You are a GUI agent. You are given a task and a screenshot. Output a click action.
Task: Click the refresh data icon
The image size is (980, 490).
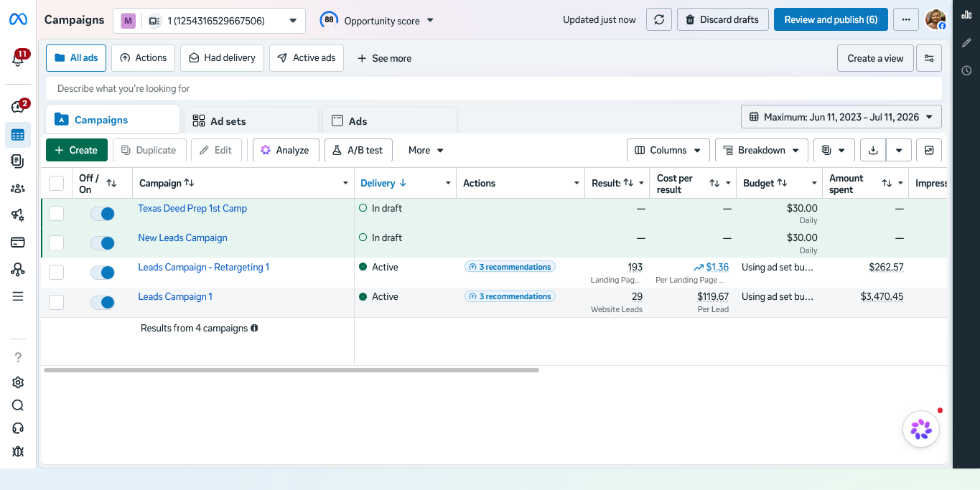click(659, 19)
